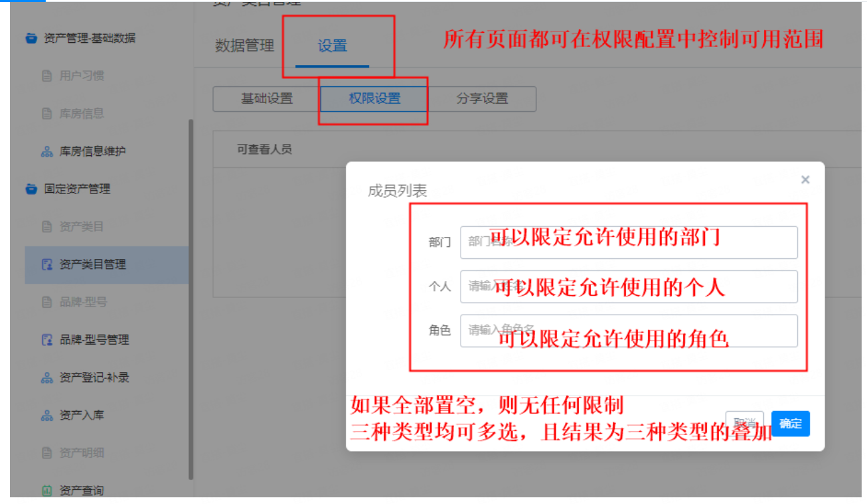Click the 部门 input field

(x=629, y=242)
